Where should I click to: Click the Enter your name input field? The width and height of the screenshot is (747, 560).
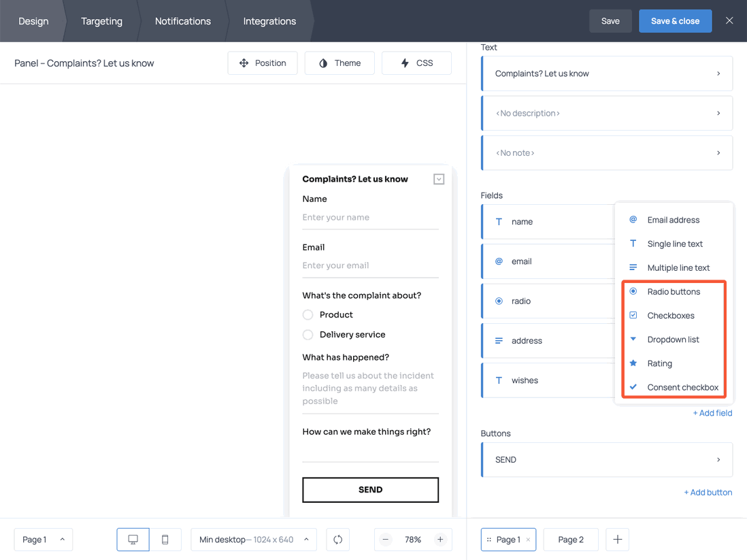[x=370, y=217]
